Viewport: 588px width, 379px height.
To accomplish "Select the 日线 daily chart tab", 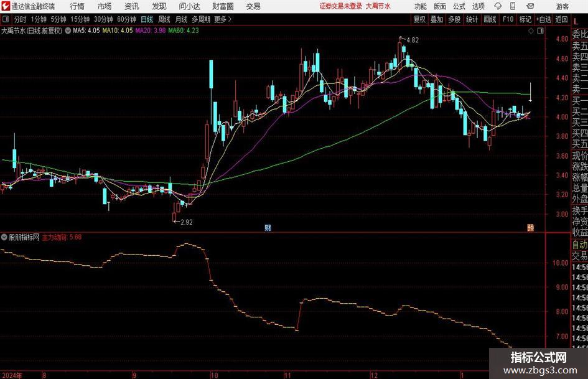I will (147, 19).
